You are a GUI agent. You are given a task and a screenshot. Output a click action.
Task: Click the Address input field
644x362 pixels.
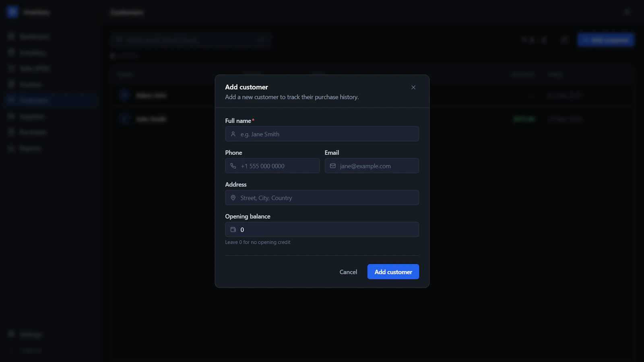pos(322,197)
